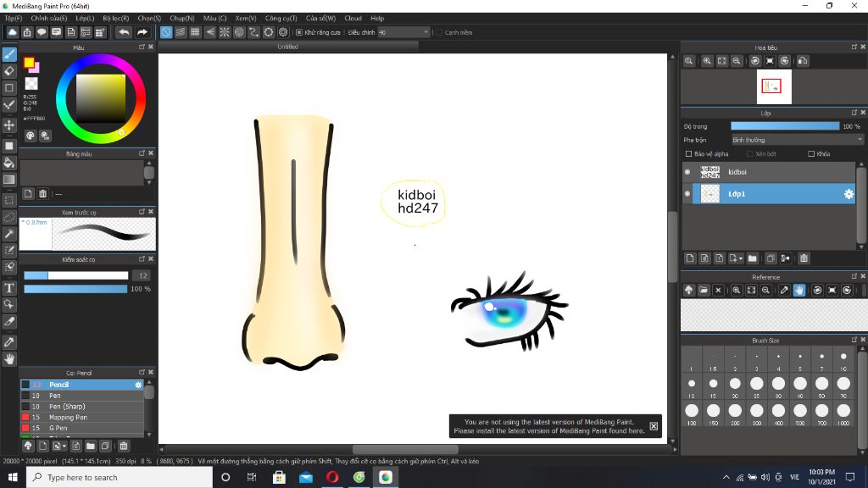The height and width of the screenshot is (488, 868).
Task: Expand the add-brush dropdown in brush panel
Action: pos(64,446)
